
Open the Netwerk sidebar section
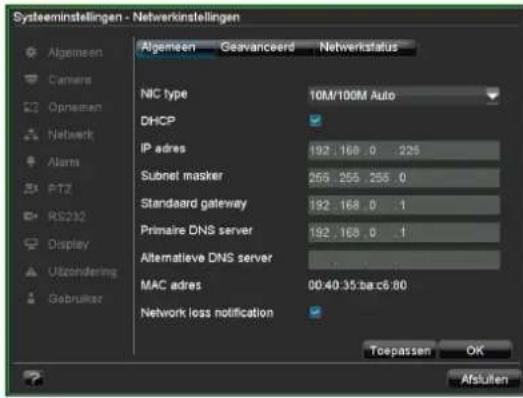pyautogui.click(x=71, y=135)
